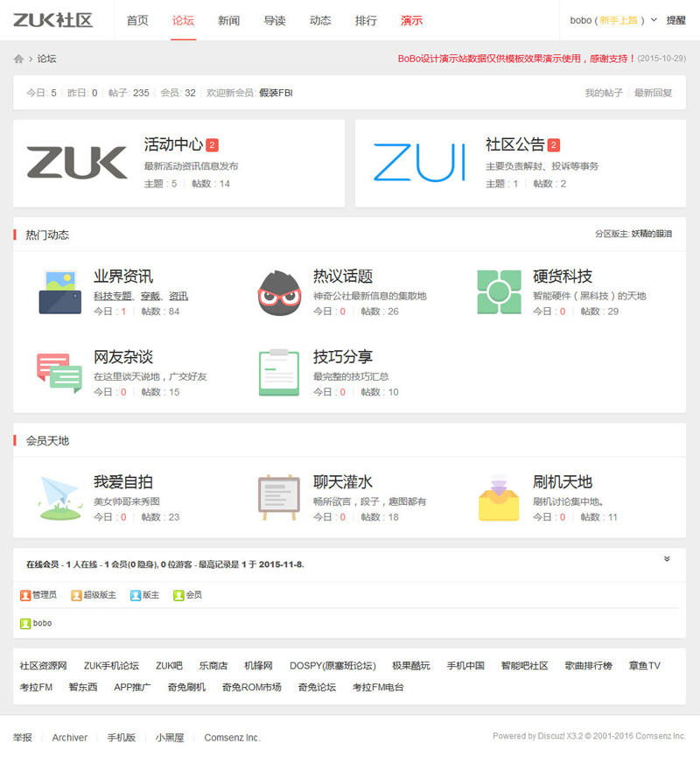Image resolution: width=700 pixels, height=757 pixels.
Task: Click the 穿戴 subforum link
Action: tap(150, 296)
